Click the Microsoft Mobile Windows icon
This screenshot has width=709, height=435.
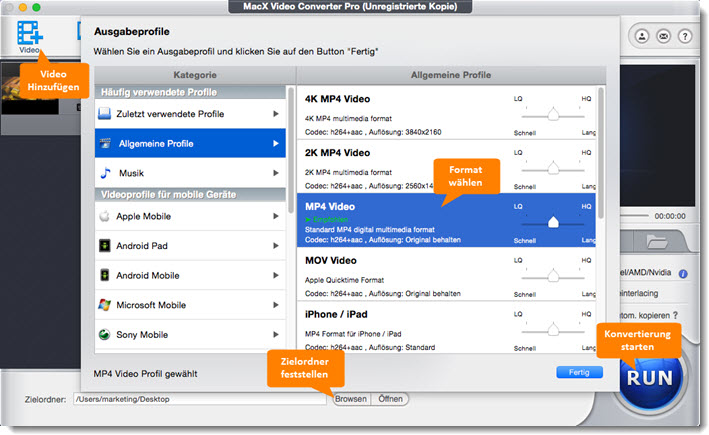click(x=104, y=305)
